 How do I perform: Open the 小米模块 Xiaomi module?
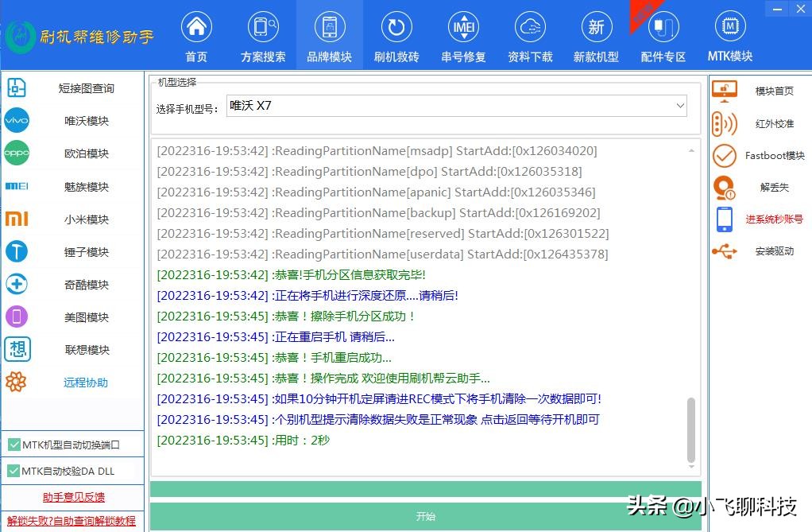point(85,219)
